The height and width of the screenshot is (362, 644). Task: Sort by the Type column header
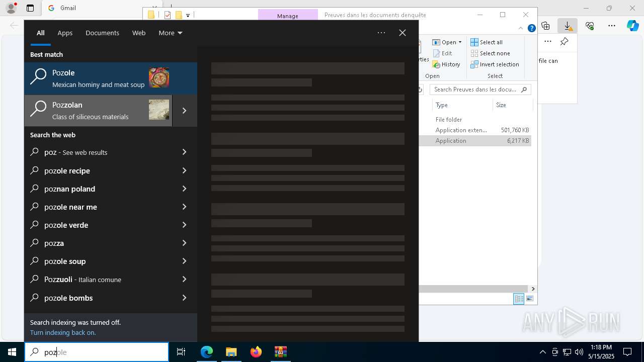462,105
